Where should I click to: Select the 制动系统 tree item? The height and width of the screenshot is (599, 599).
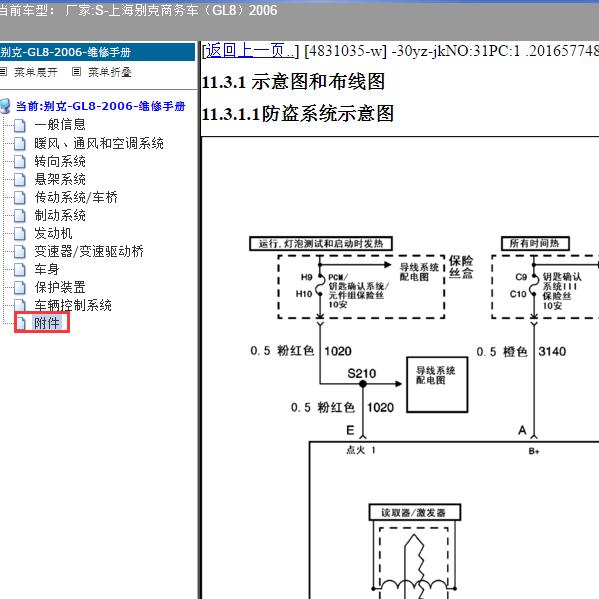click(60, 215)
